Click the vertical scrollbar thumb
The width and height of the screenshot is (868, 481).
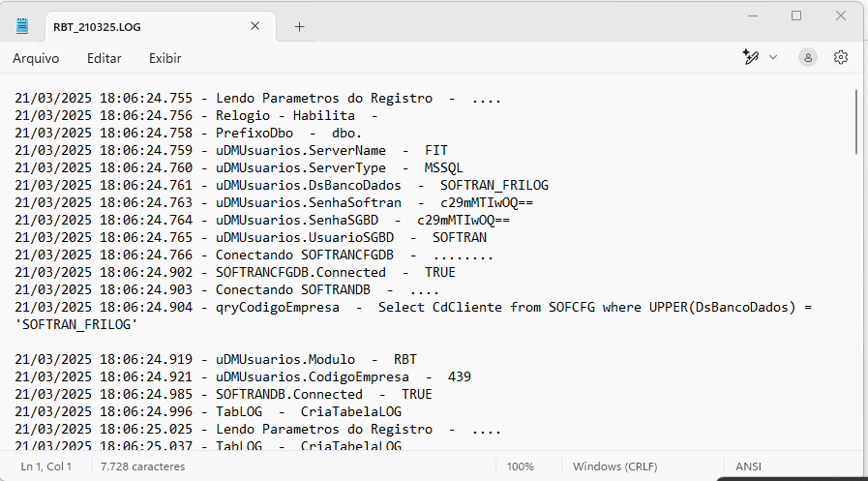pyautogui.click(x=856, y=121)
